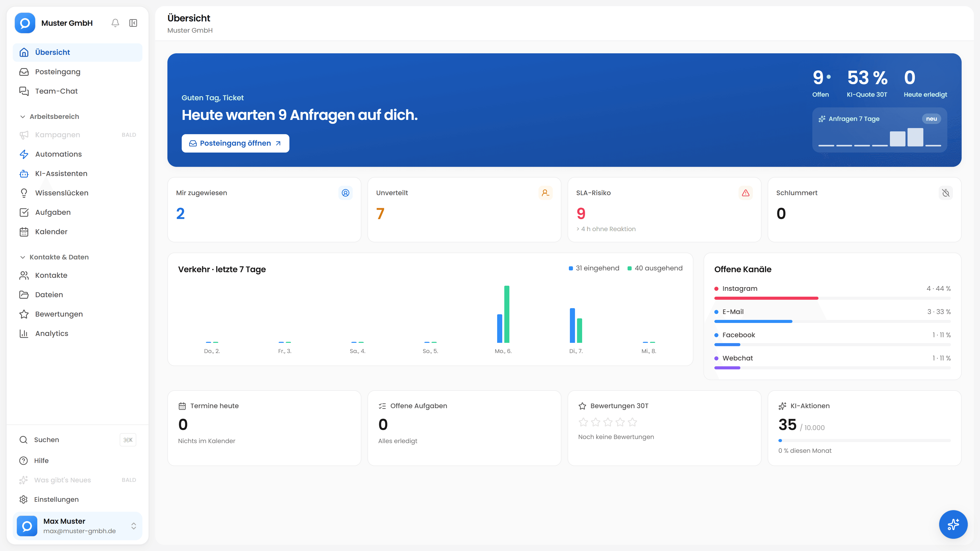Click the Offene Aufgaben checklist icon
Image resolution: width=980 pixels, height=551 pixels.
point(382,406)
